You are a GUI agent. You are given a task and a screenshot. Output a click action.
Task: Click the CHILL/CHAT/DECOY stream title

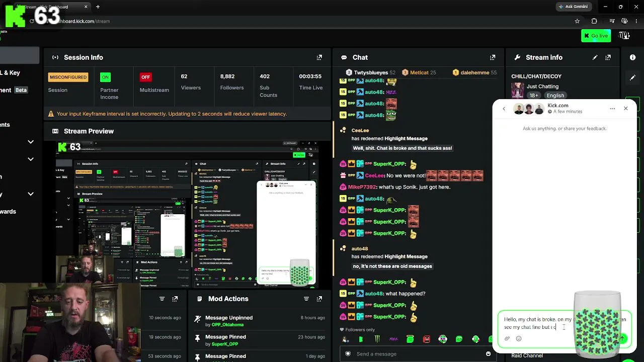coord(536,76)
